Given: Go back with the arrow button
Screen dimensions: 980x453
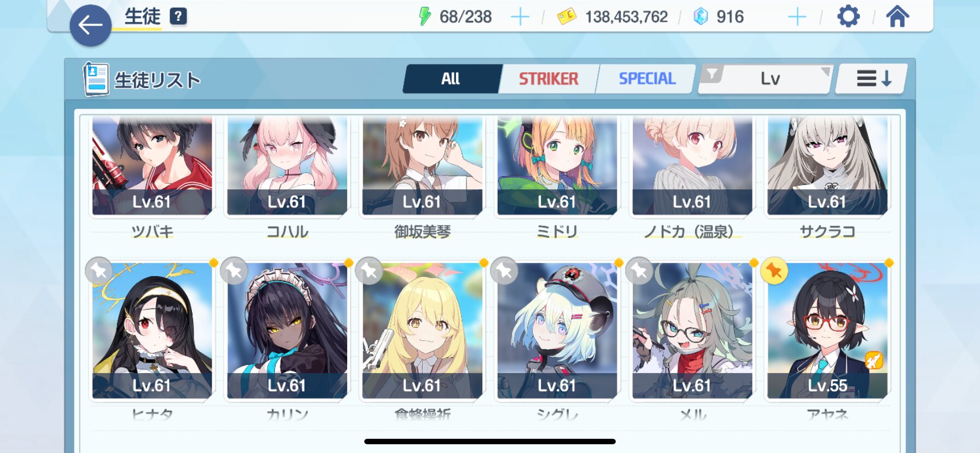Looking at the screenshot, I should [91, 25].
